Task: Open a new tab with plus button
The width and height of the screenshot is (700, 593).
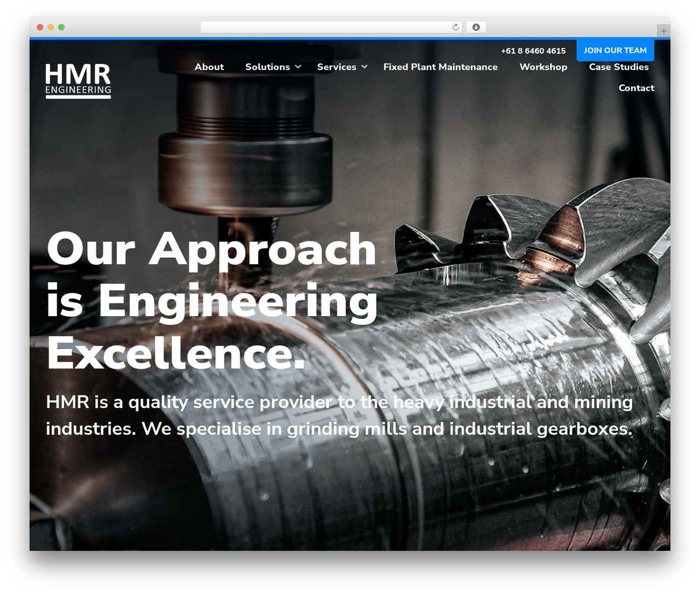Action: [663, 31]
